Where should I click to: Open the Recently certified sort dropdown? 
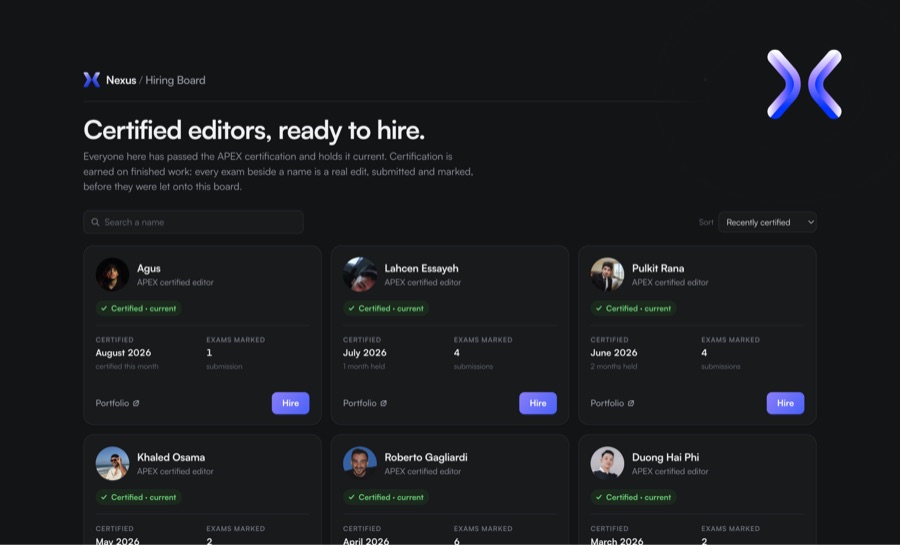(x=767, y=222)
